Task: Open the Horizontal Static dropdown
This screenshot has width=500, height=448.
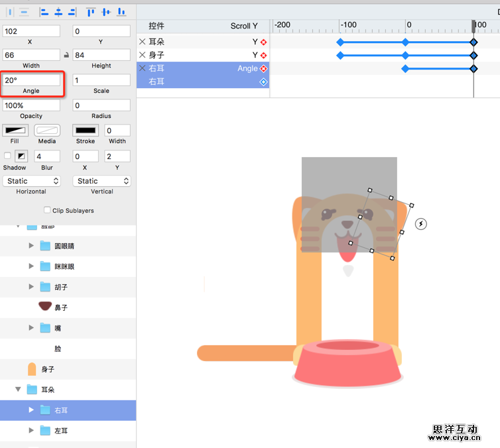Action: 32,181
